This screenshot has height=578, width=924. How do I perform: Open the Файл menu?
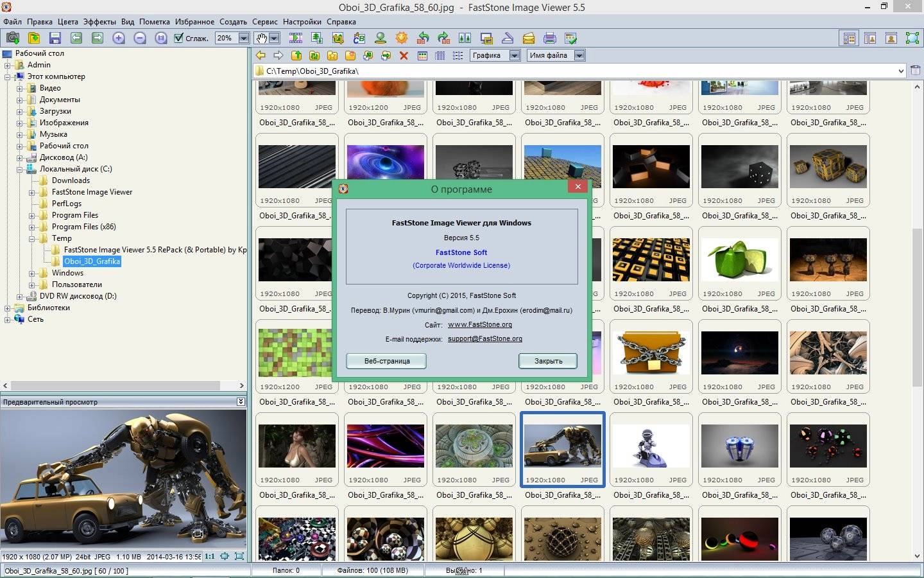pyautogui.click(x=12, y=21)
